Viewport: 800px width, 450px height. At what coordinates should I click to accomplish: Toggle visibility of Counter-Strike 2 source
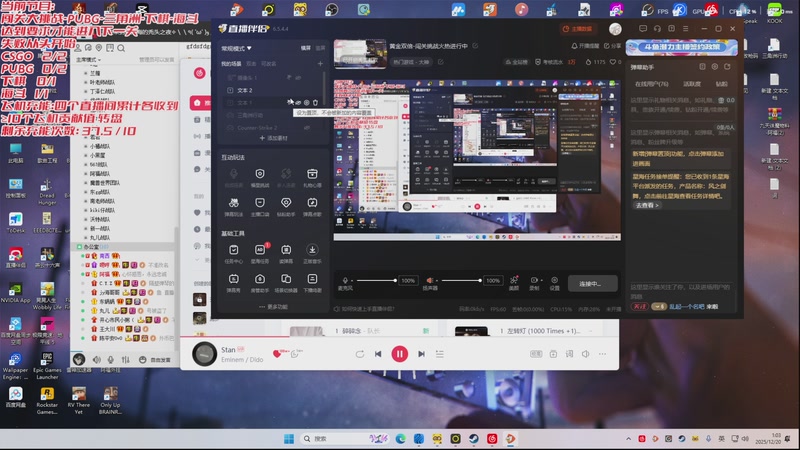[x=307, y=128]
